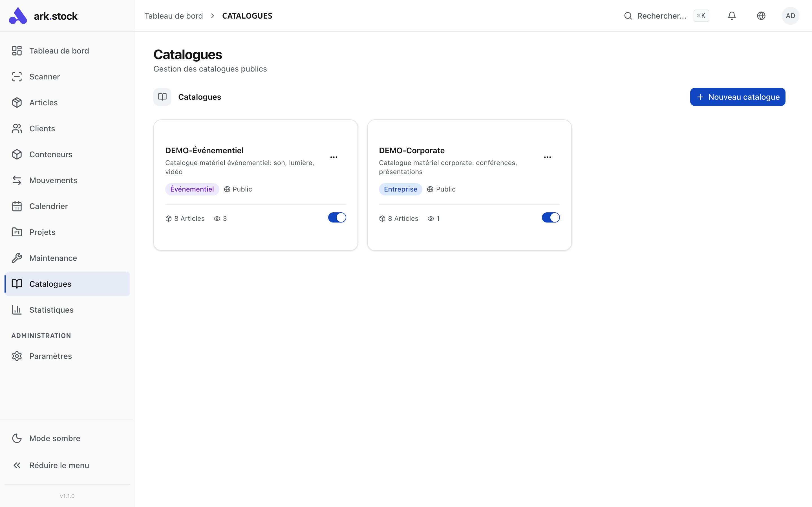
Task: Open the Conteneurs section
Action: [51, 154]
